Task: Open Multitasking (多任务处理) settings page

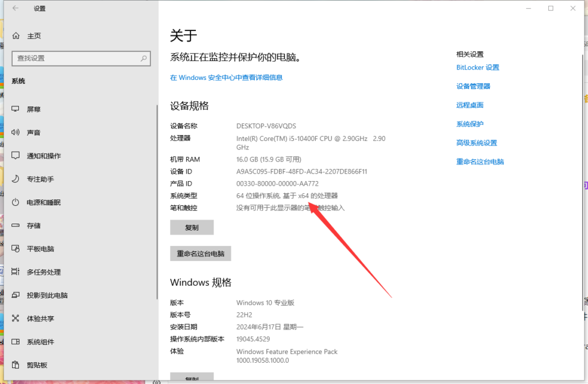Action: pos(44,272)
